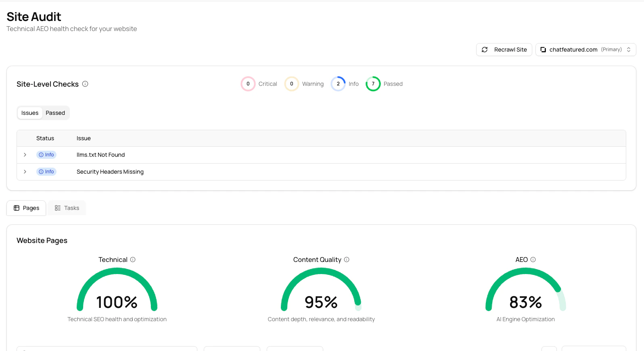Click the Info count circle showing 2
Image resolution: width=644 pixels, height=351 pixels.
[x=338, y=84]
